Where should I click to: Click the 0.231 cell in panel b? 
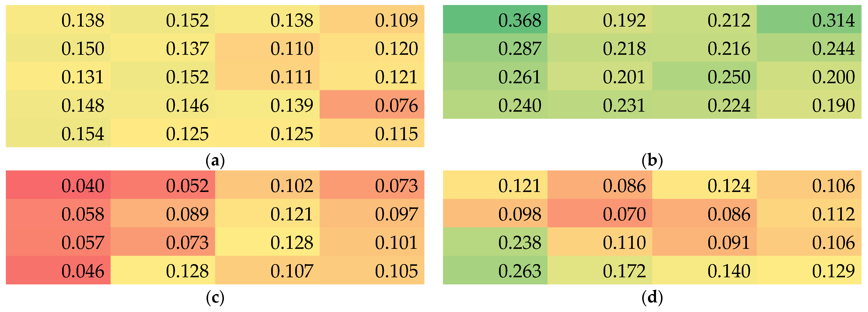[600, 104]
